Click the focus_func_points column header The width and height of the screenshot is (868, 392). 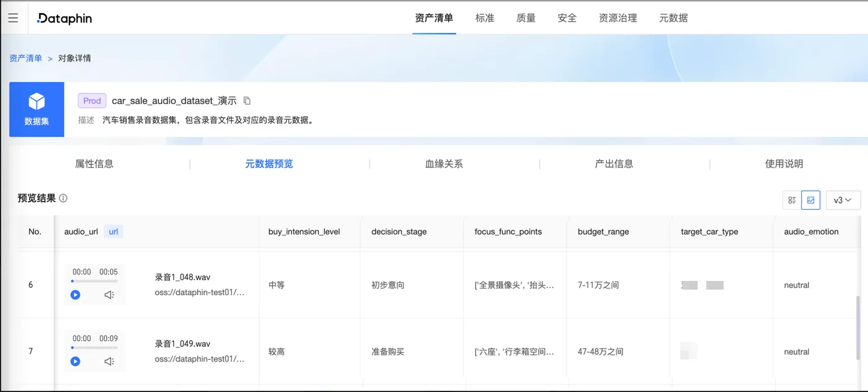508,231
